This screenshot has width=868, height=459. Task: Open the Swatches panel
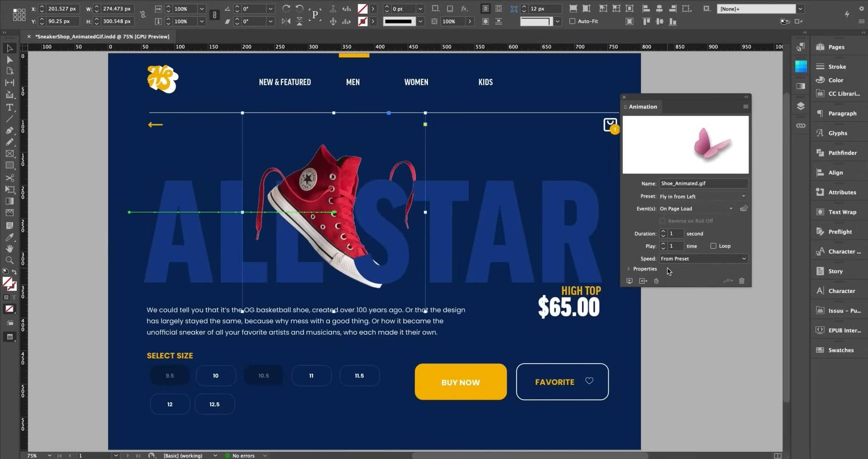(x=840, y=350)
